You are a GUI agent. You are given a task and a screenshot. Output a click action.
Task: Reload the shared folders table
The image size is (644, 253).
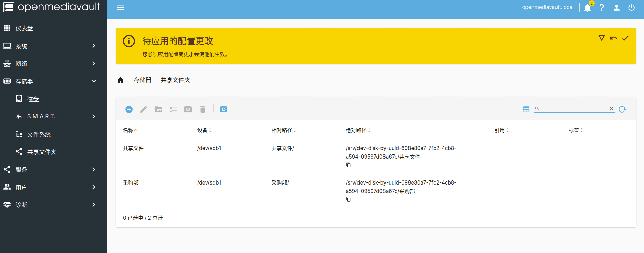click(622, 109)
